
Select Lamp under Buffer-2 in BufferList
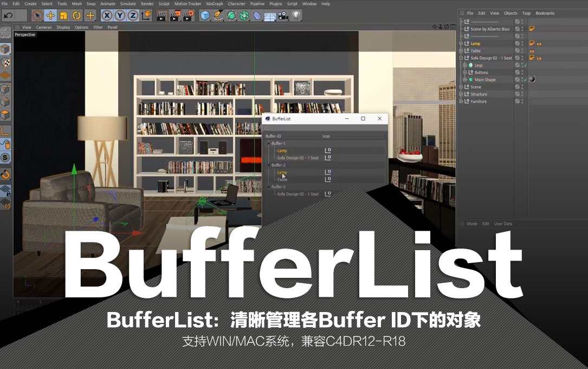pos(282,173)
